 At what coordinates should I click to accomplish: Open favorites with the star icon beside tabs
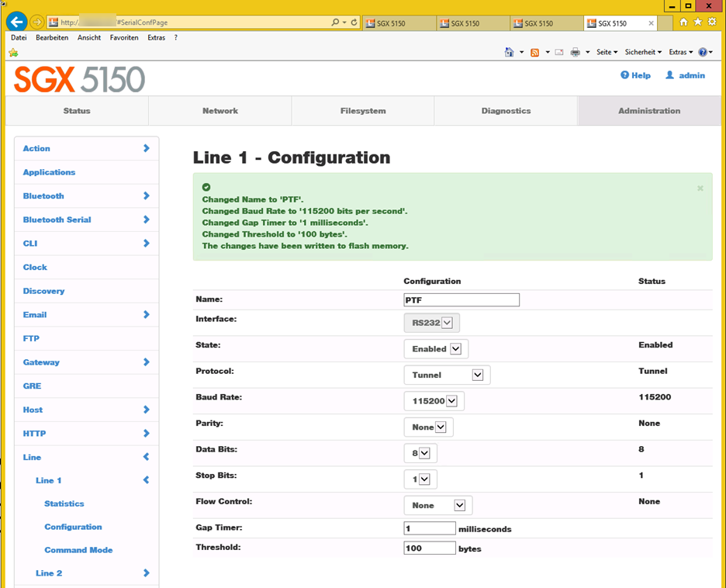tap(698, 22)
